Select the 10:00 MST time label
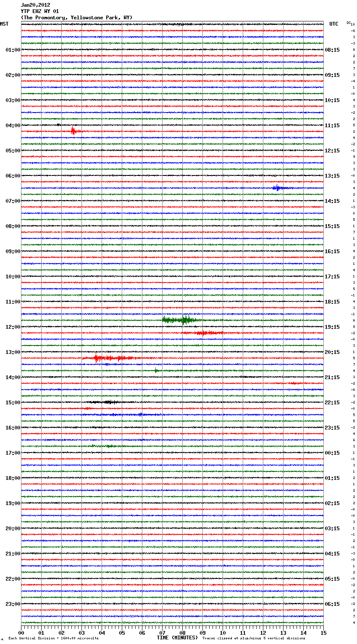The image size is (357, 644). [x=13, y=277]
